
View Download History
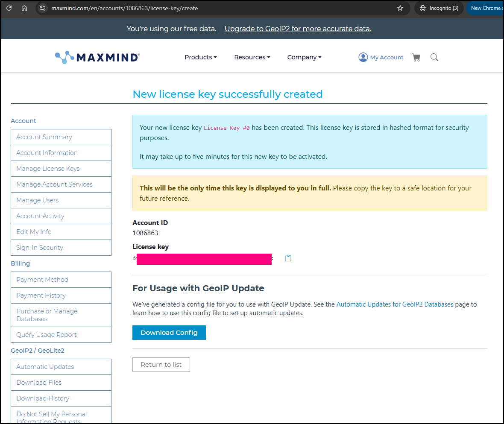pos(61,398)
